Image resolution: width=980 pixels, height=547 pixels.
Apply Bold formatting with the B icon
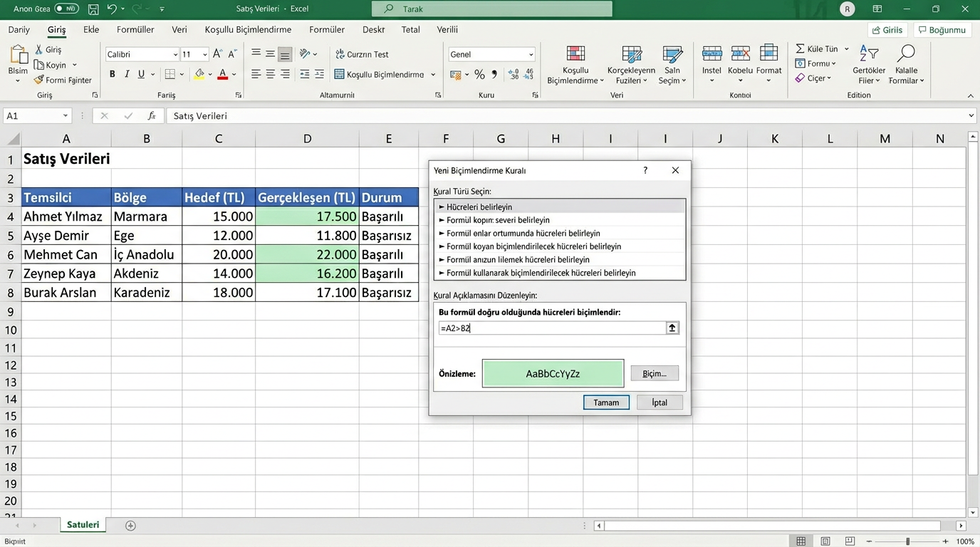click(112, 74)
